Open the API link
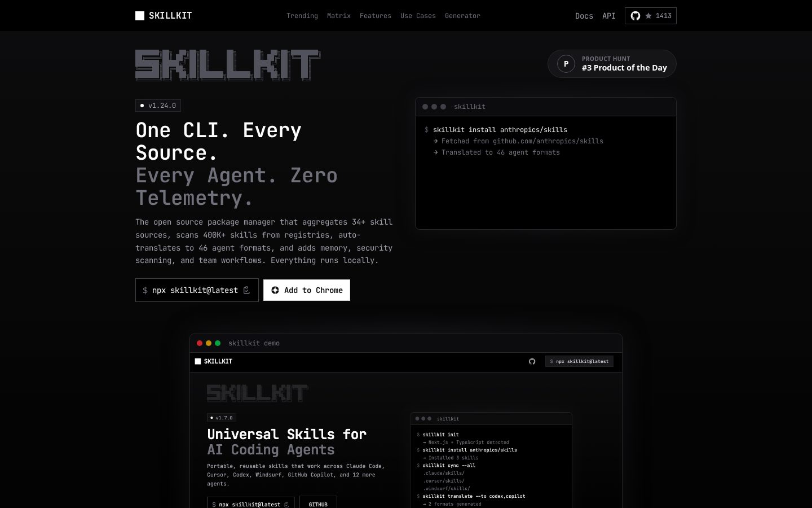The height and width of the screenshot is (508, 812). tap(609, 16)
